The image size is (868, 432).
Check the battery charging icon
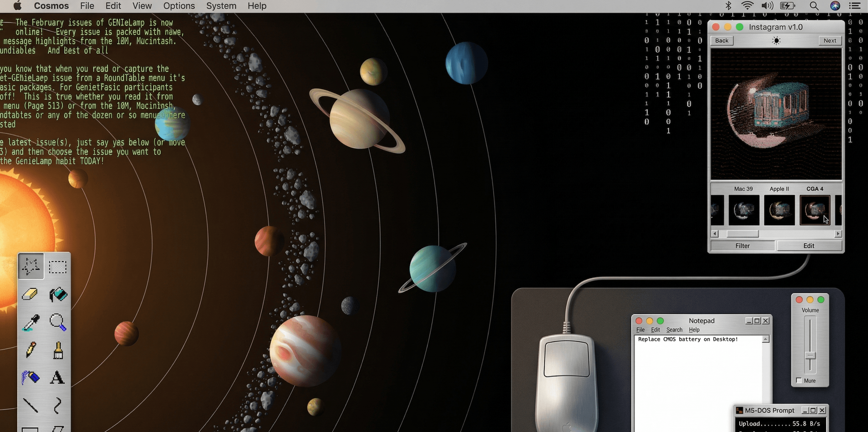[x=787, y=6]
